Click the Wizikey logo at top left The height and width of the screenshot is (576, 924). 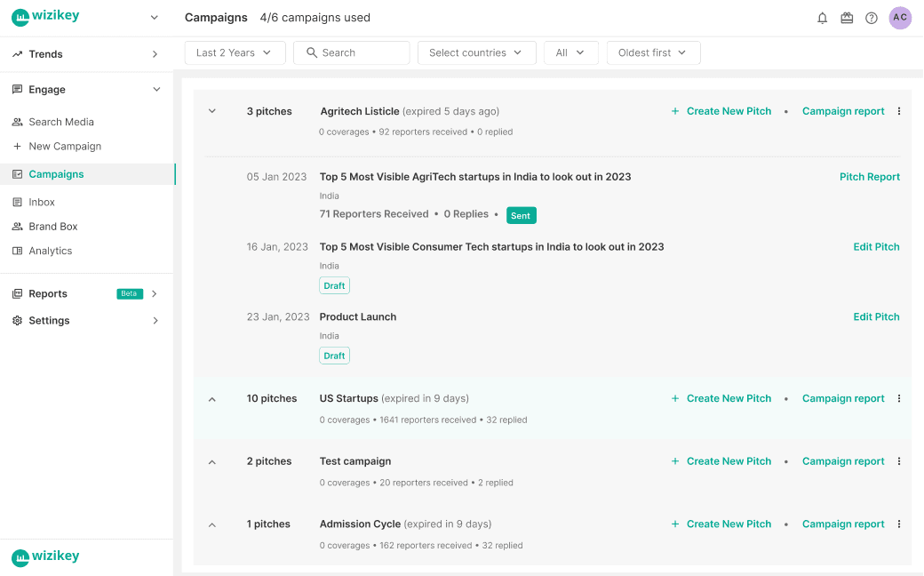[45, 18]
